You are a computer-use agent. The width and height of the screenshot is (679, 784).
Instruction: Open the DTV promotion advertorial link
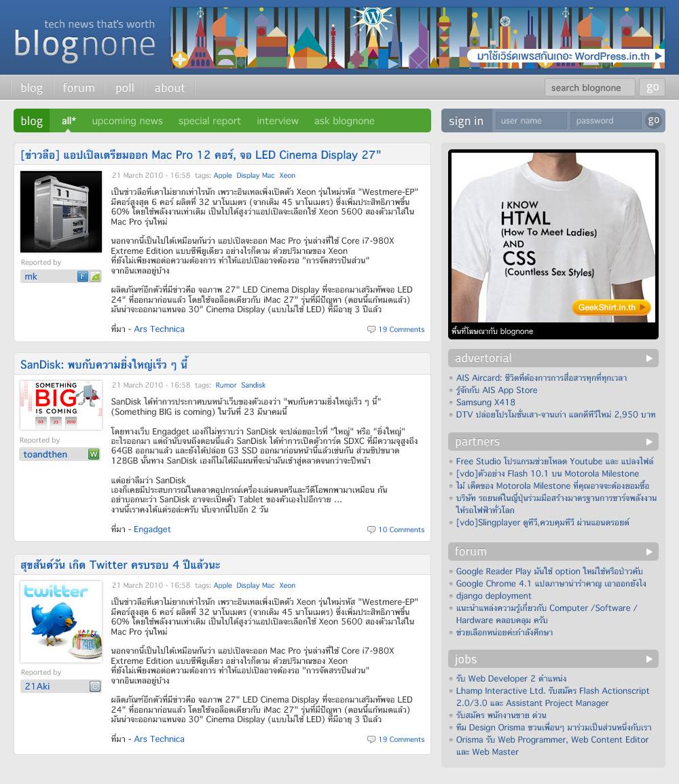(555, 415)
